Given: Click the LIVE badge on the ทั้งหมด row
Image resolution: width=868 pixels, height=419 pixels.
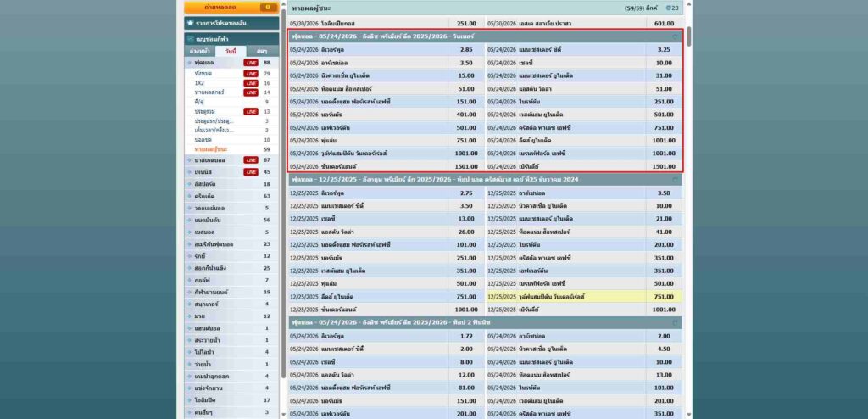Looking at the screenshot, I should tap(251, 74).
